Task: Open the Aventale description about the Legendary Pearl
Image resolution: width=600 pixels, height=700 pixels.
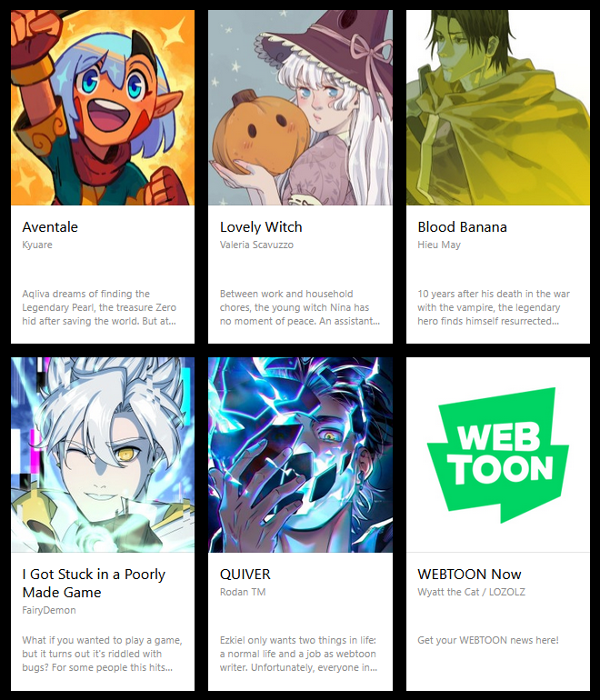Action: (99, 307)
